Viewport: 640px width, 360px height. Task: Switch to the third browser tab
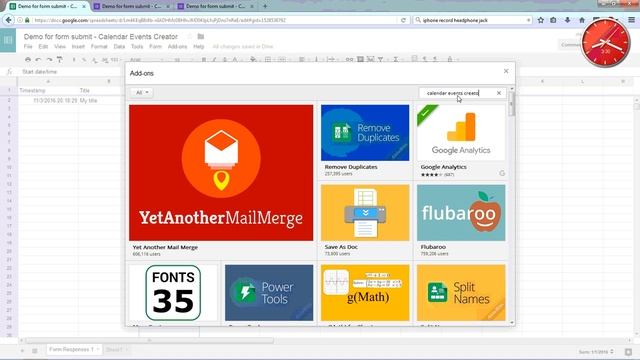pyautogui.click(x=216, y=6)
